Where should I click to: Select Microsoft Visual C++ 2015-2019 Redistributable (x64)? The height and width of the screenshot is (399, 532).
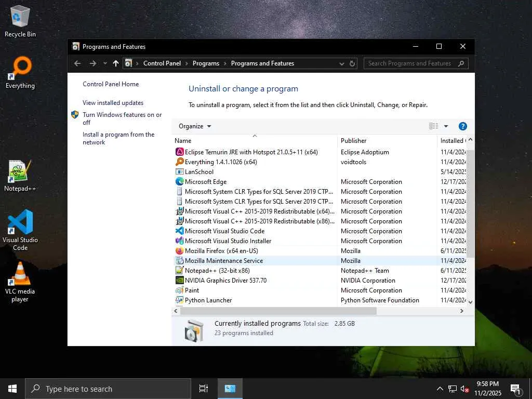coord(321,211)
